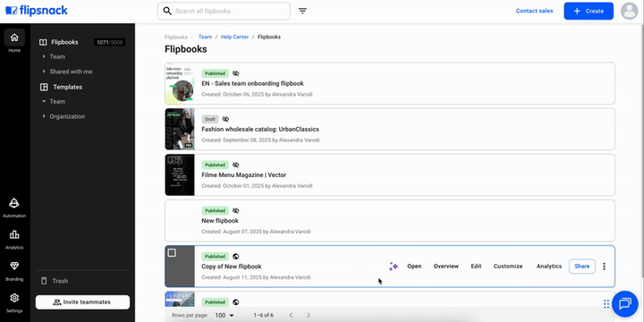The image size is (644, 322).
Task: Click hidden-eye icon on Fashion wholesale catalog row
Action: click(225, 119)
